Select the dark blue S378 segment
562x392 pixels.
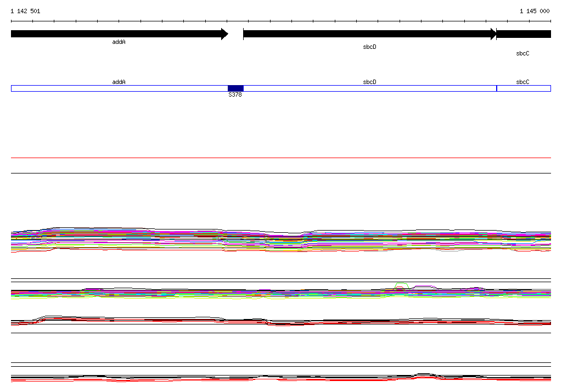[235, 88]
